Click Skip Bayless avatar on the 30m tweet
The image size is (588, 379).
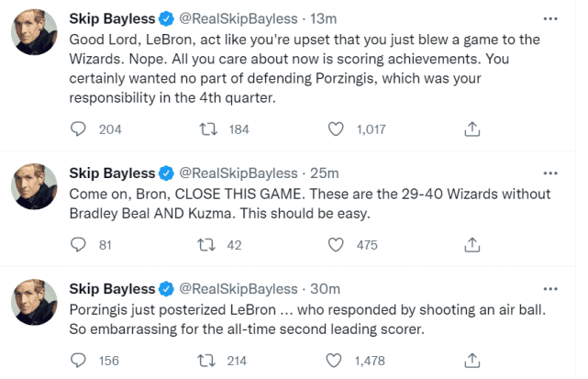pos(36,303)
